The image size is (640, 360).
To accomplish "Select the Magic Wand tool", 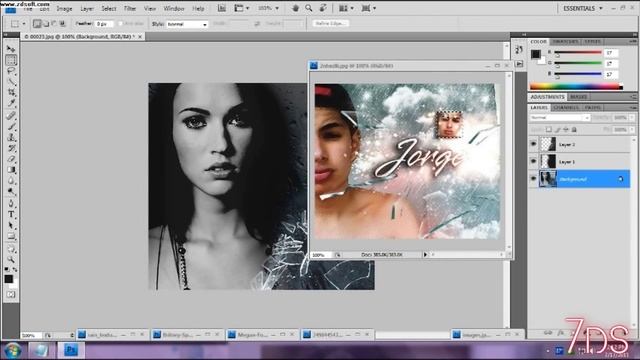I will click(x=11, y=82).
